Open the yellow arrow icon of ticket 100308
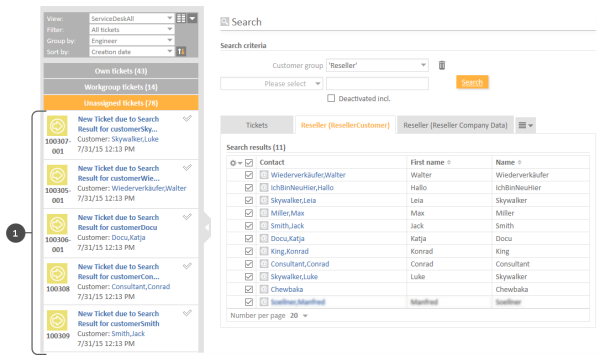 point(57,274)
